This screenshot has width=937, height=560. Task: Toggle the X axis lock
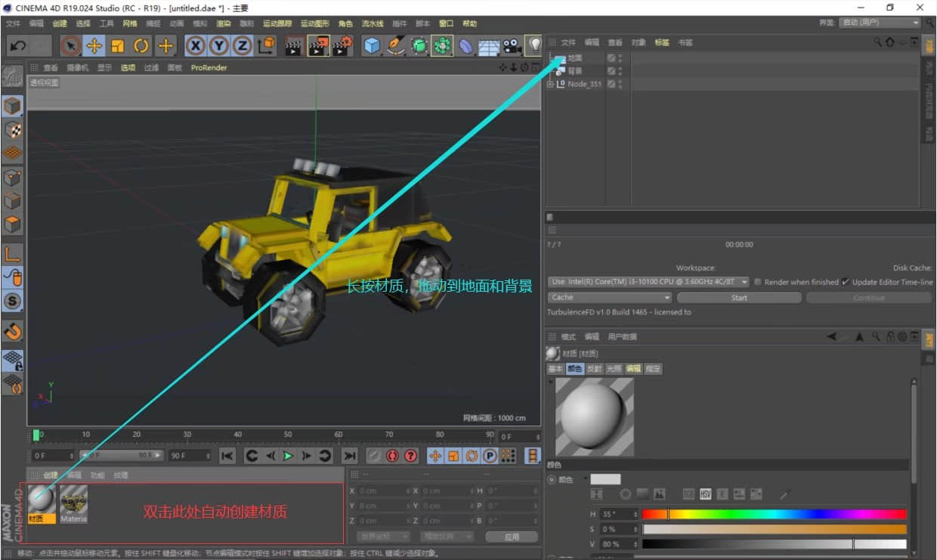point(196,46)
